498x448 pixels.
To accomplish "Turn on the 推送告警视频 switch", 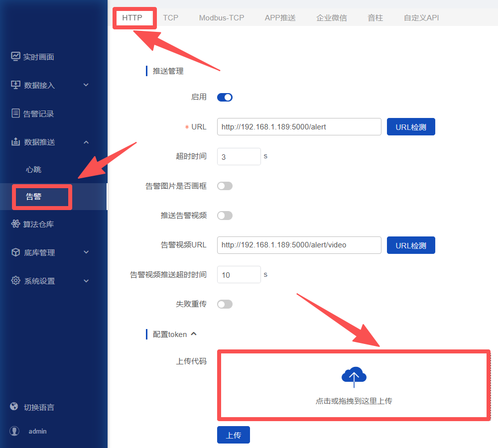I will pyautogui.click(x=225, y=216).
